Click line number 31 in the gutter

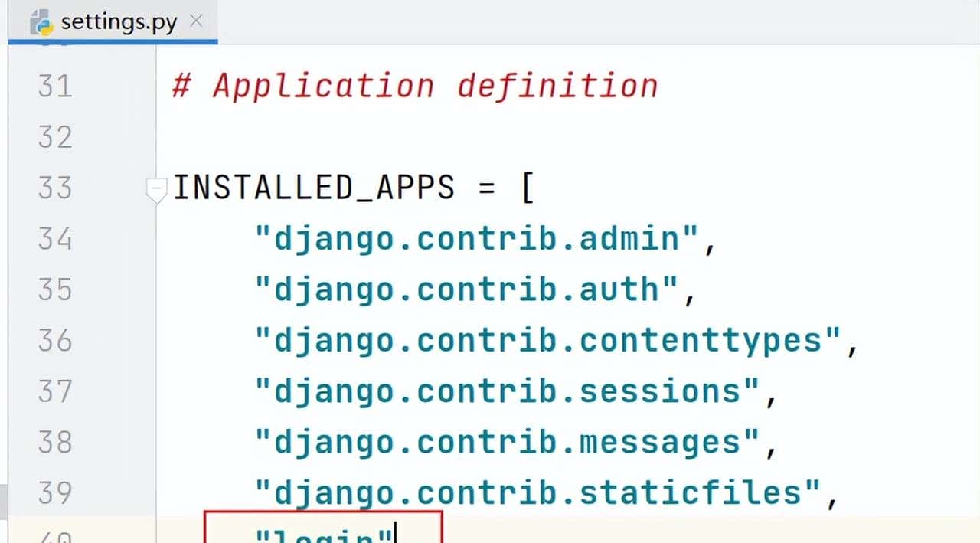[55, 86]
